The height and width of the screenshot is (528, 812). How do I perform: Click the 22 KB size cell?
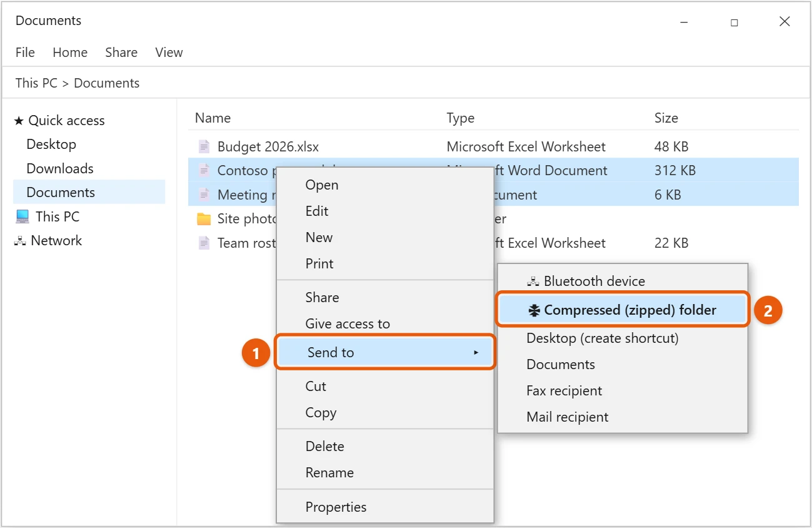pyautogui.click(x=671, y=243)
